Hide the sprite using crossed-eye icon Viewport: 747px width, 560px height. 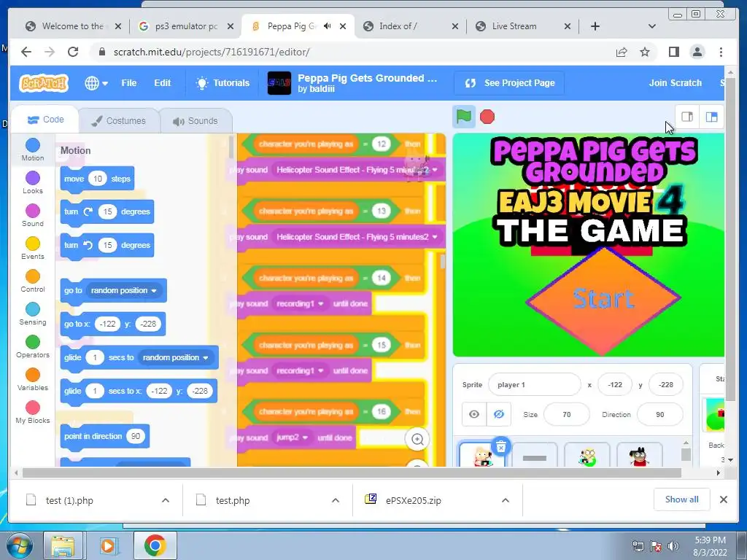(x=499, y=414)
